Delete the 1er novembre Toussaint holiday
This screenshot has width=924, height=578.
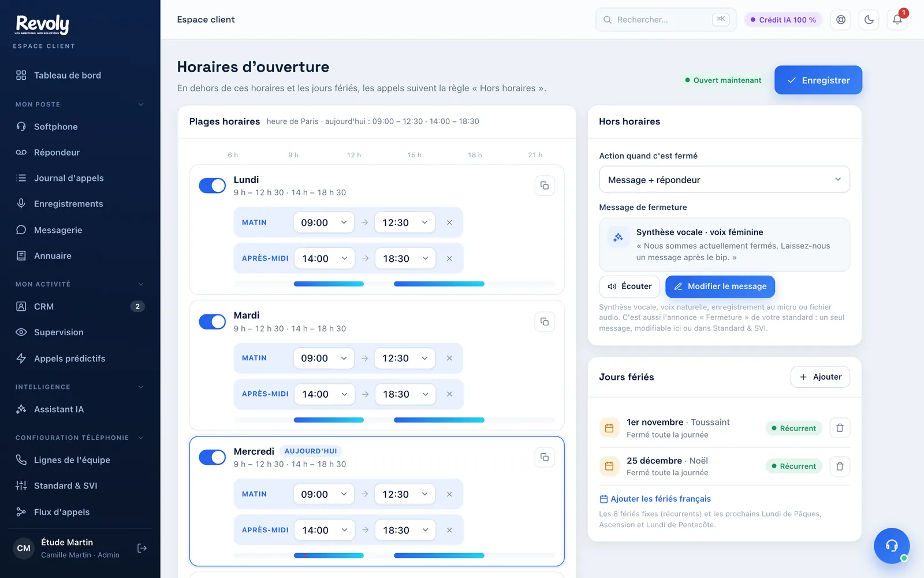click(840, 428)
